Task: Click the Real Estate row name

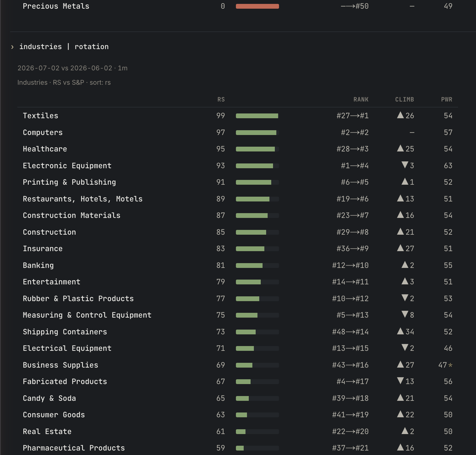Action: tap(47, 431)
